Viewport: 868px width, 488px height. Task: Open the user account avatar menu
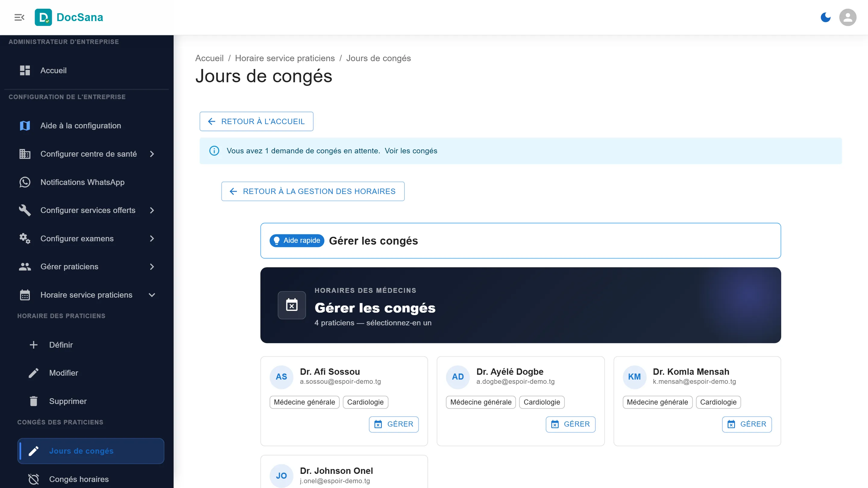pos(848,17)
